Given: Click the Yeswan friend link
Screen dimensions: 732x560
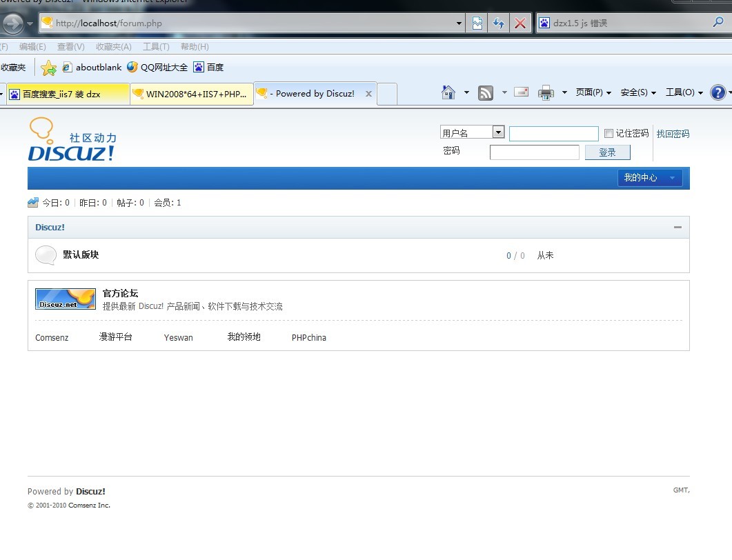Looking at the screenshot, I should coord(178,337).
